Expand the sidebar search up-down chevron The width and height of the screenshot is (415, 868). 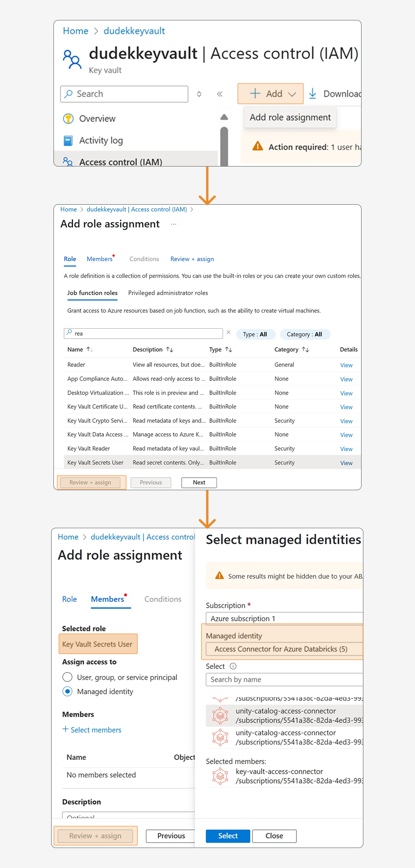[199, 94]
